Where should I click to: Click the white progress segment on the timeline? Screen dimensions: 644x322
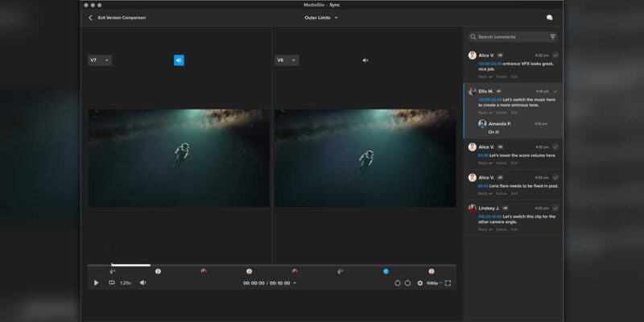click(130, 266)
